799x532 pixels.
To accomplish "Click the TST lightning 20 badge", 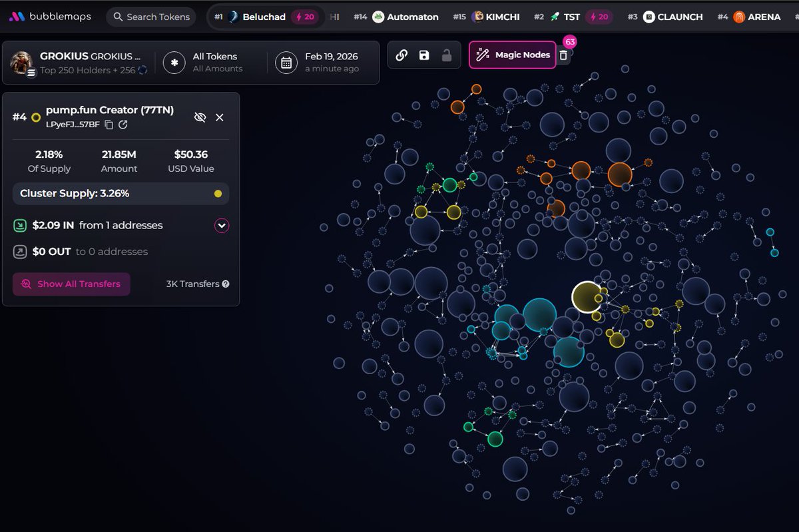I will click(x=598, y=17).
